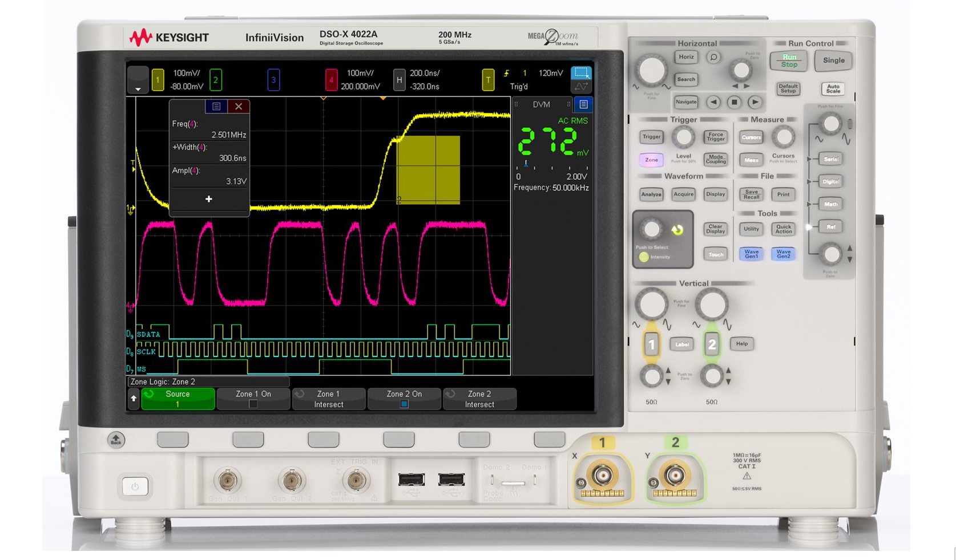The width and height of the screenshot is (956, 560).
Task: Disable the Zone 2 On checkbox
Action: (x=404, y=404)
